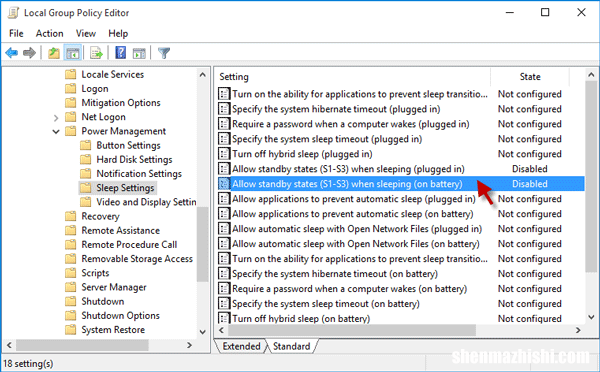
Task: Toggle Show/Hide Action Pane icon
Action: coord(139,53)
